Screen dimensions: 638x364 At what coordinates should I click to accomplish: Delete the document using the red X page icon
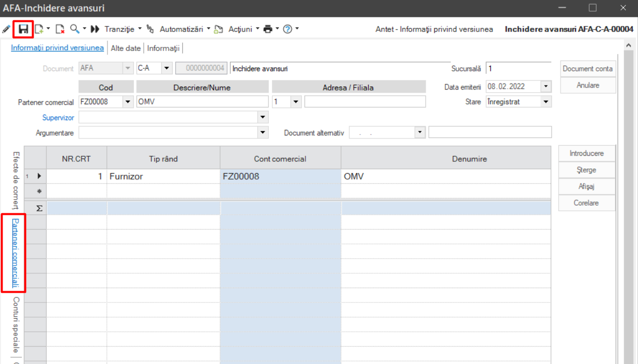[60, 29]
